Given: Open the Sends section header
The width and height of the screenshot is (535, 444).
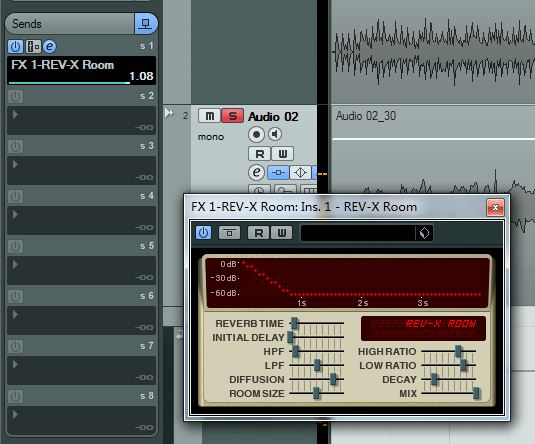Looking at the screenshot, I should click(70, 24).
